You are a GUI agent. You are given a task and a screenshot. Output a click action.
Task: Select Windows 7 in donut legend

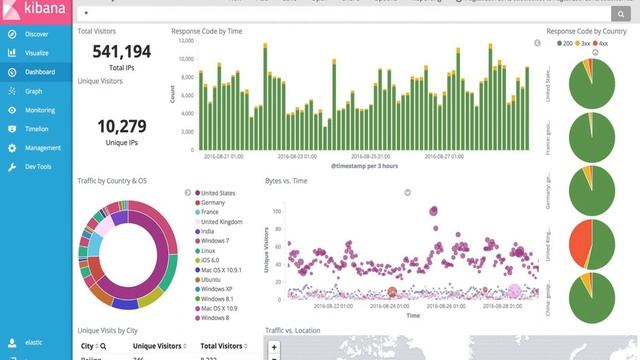coord(212,241)
